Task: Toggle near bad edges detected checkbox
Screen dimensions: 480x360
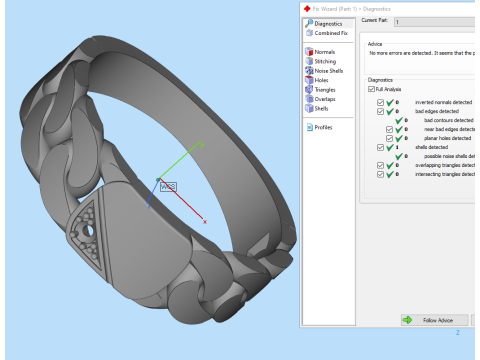Action: [x=389, y=129]
